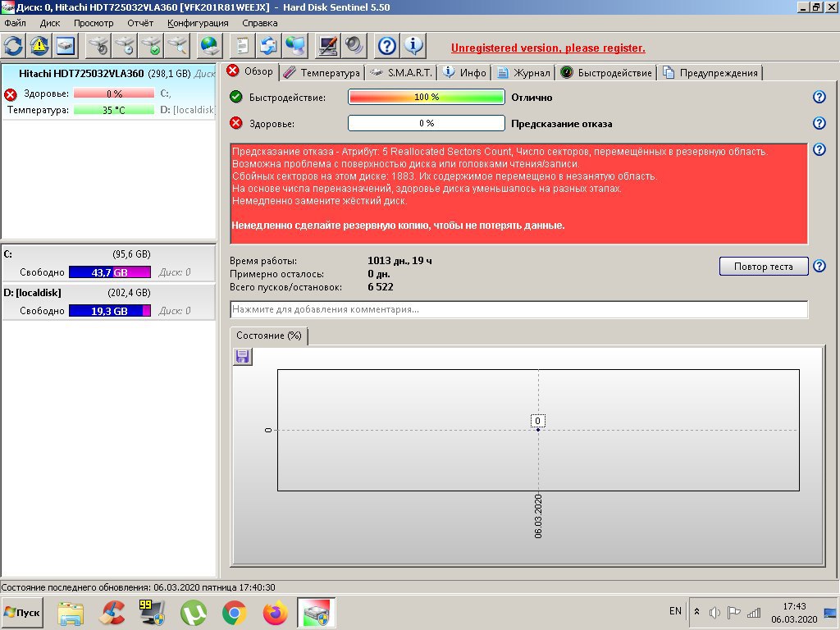Click the data point labeled 0 on graph
The width and height of the screenshot is (840, 630).
point(538,430)
